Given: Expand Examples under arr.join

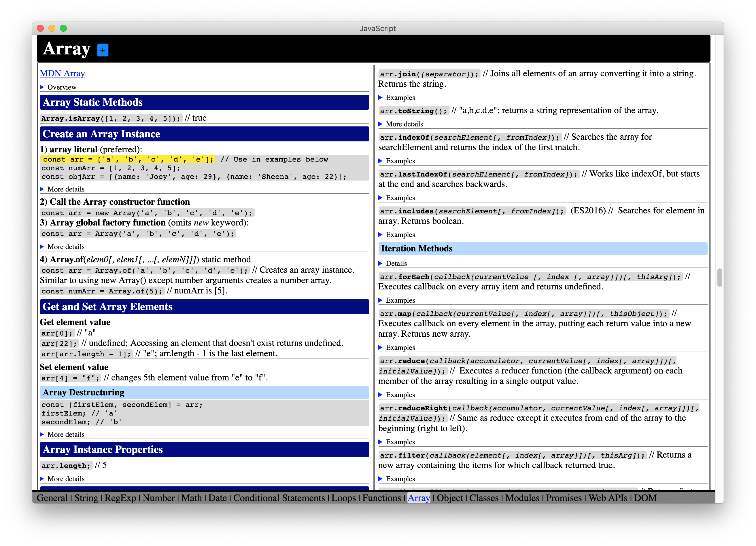Looking at the screenshot, I should 380,98.
